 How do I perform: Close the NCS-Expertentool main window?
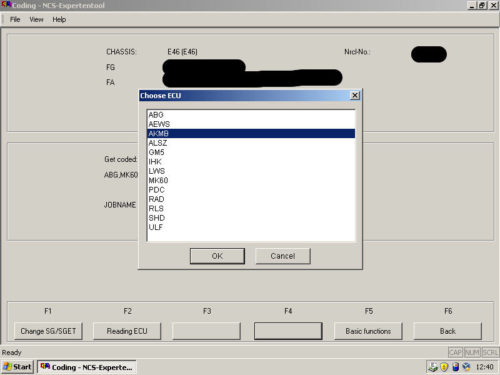[494, 5]
